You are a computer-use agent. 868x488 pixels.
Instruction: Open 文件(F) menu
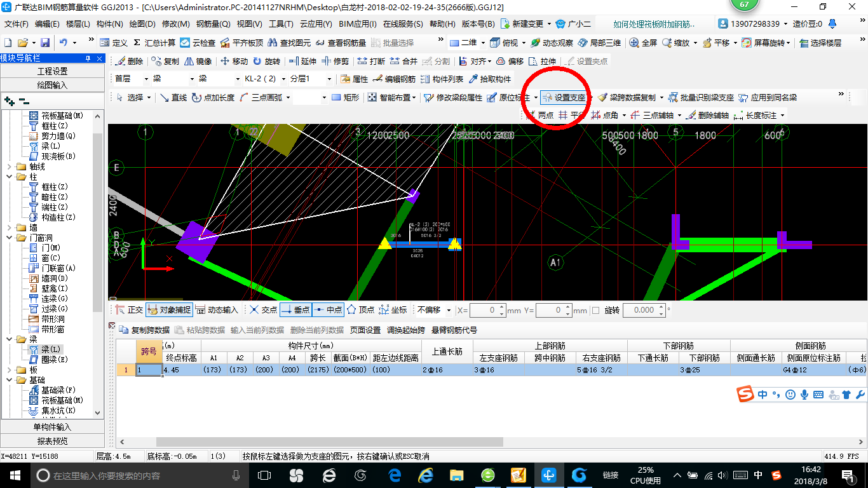click(17, 24)
